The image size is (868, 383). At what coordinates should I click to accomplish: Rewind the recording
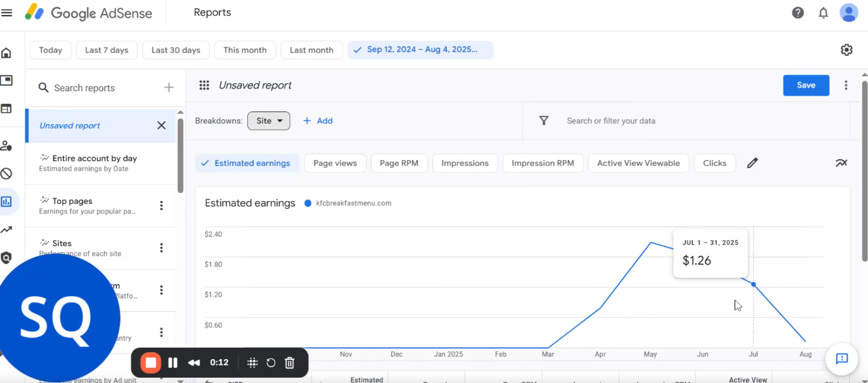coord(194,363)
